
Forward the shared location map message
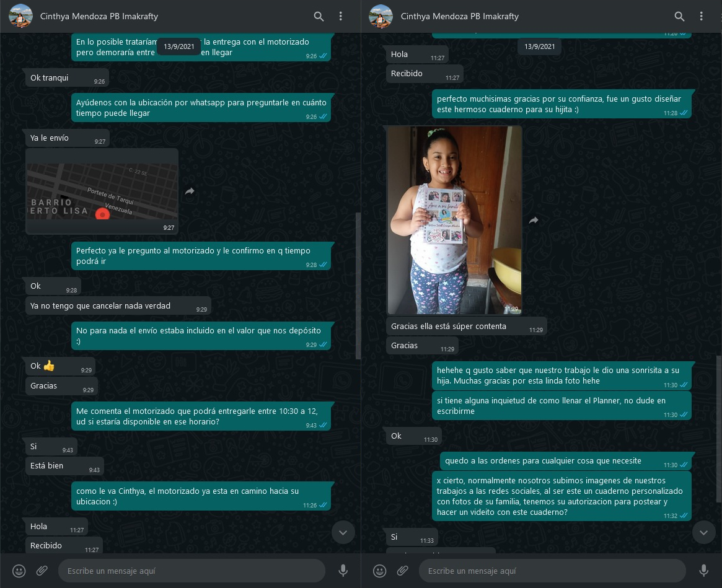190,191
